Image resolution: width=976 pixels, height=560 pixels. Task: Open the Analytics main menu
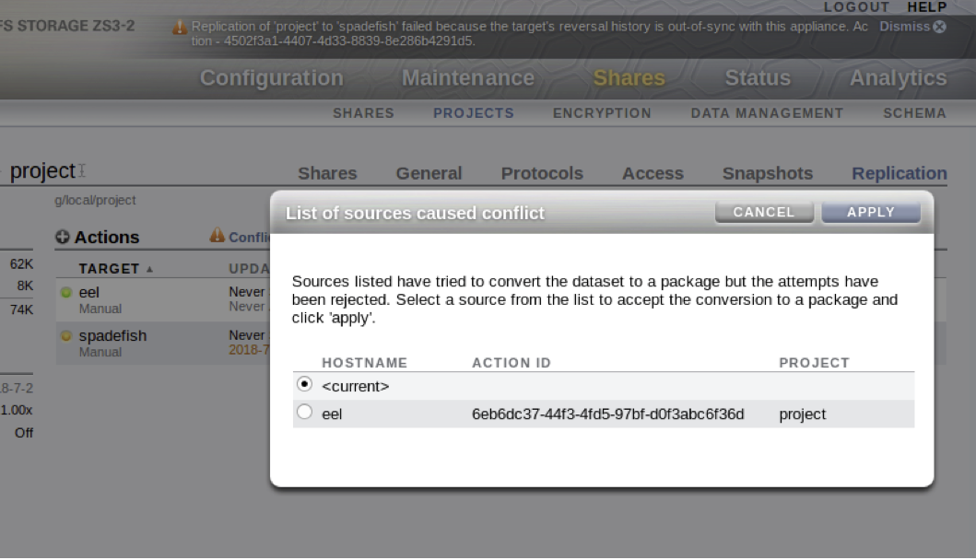[x=899, y=77]
